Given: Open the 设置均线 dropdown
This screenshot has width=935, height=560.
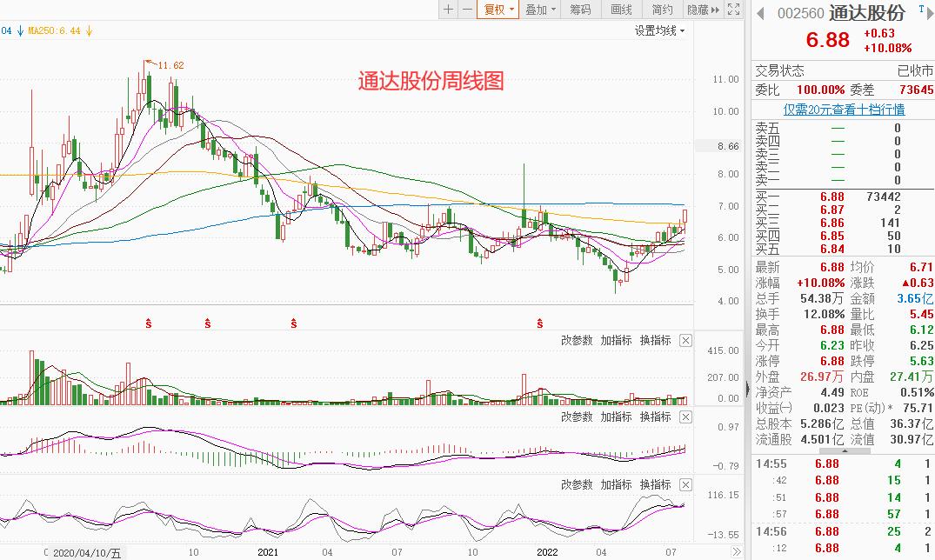Looking at the screenshot, I should pos(659,30).
